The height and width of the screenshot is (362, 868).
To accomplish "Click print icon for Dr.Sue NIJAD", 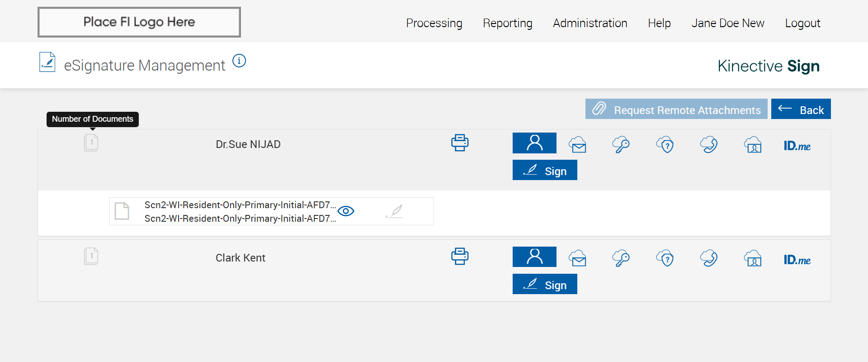I will pyautogui.click(x=460, y=143).
